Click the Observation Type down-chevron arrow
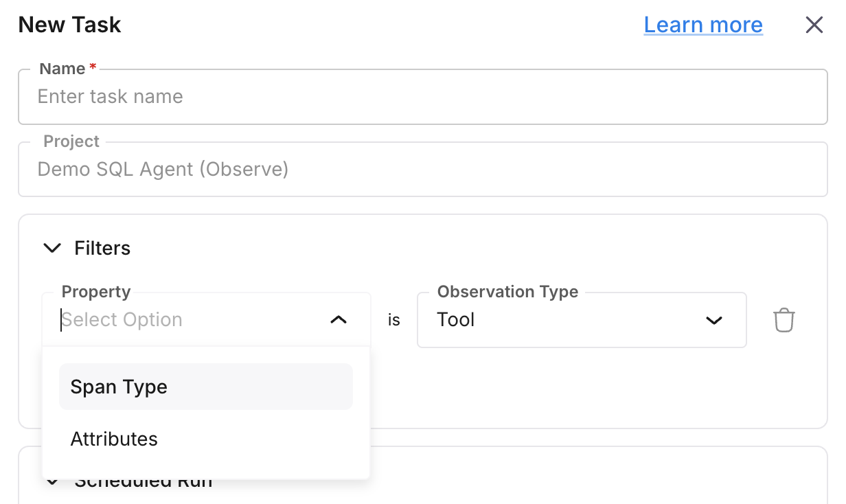The width and height of the screenshot is (846, 504). click(714, 320)
